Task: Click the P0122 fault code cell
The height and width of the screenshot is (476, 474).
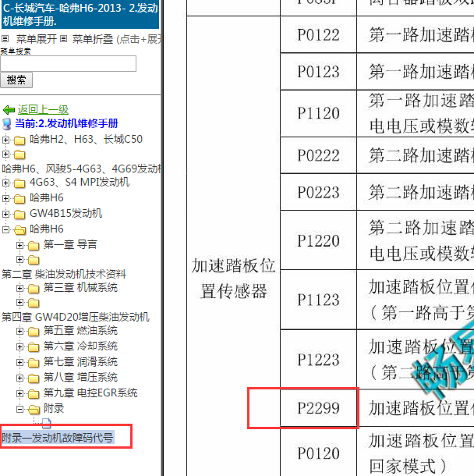Action: click(x=318, y=34)
